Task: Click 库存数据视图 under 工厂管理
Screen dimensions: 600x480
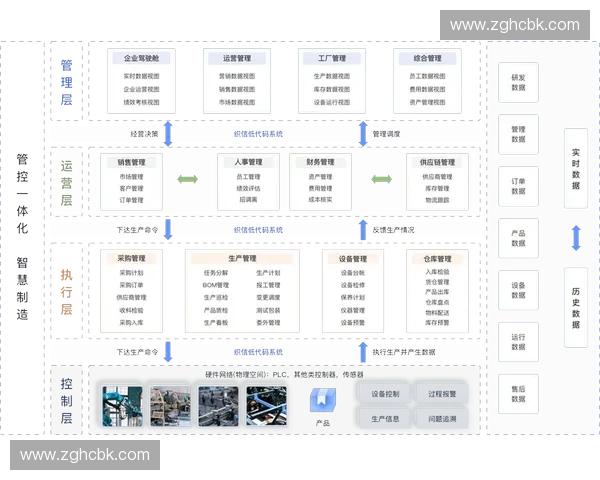Action: point(332,89)
